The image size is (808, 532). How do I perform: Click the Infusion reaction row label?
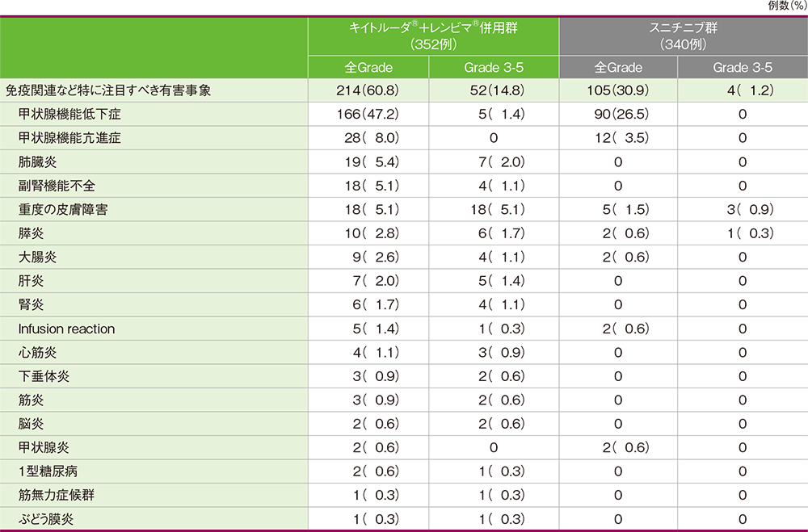pos(67,329)
